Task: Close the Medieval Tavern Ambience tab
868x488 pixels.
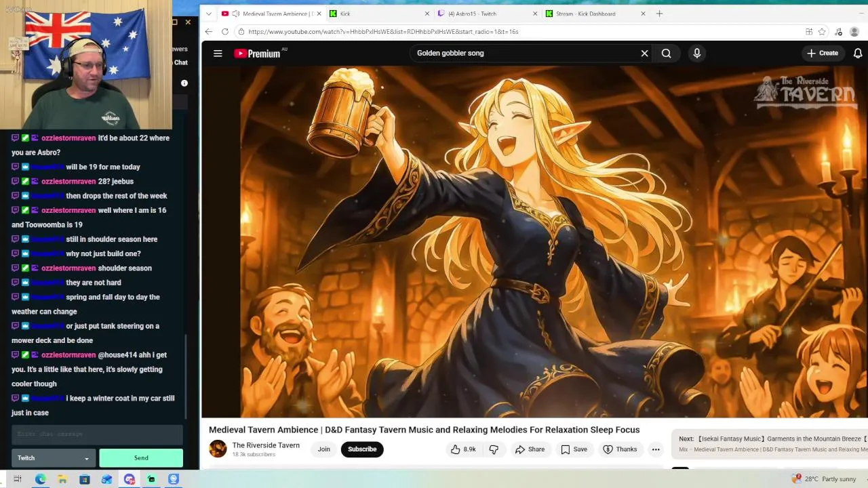Action: (x=319, y=14)
